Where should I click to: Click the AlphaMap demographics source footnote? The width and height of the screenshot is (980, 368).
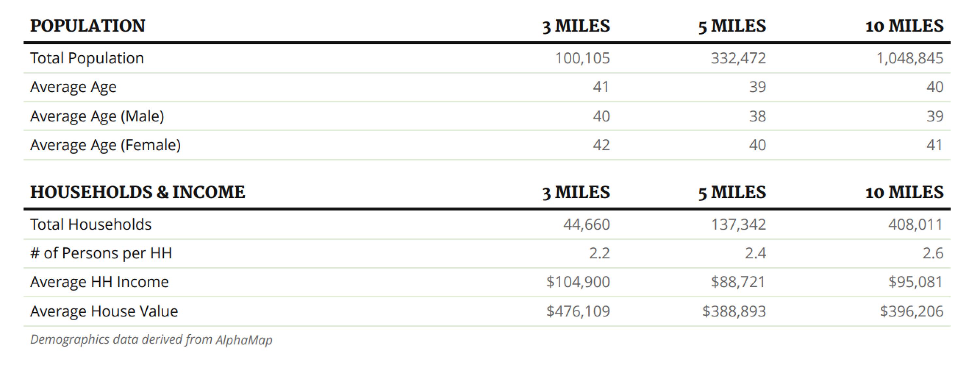(x=152, y=340)
